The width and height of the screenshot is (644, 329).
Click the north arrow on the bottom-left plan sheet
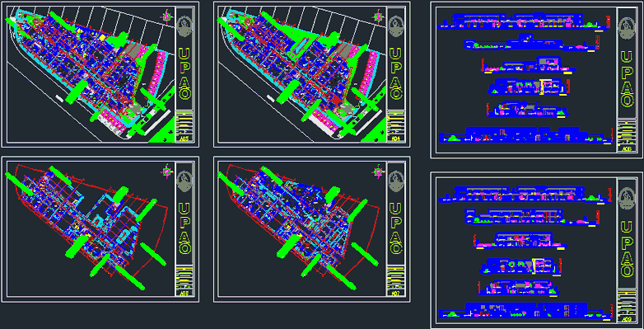coord(167,172)
